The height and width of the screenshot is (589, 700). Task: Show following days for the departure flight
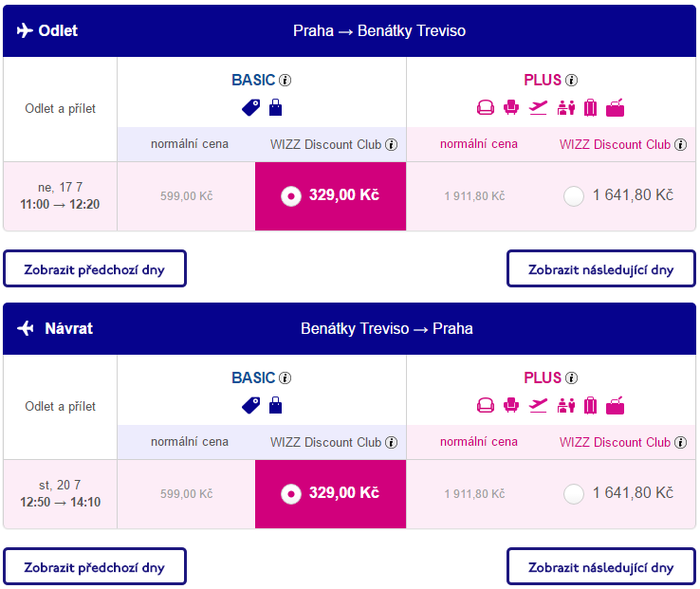(601, 268)
